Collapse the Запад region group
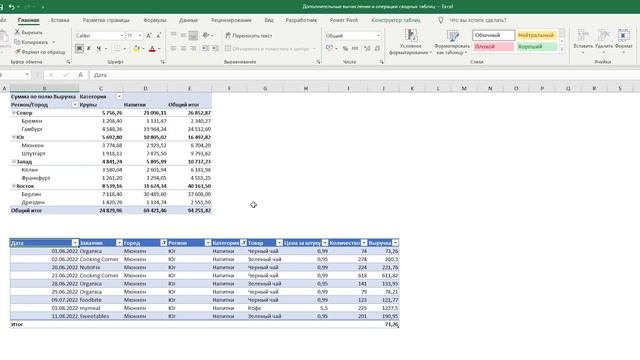The image size is (640, 360). pos(13,162)
